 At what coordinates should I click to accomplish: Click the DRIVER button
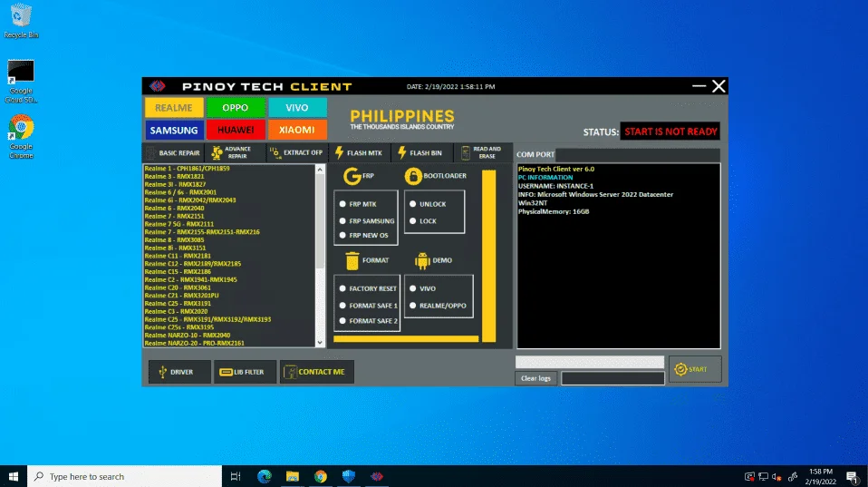coord(179,372)
